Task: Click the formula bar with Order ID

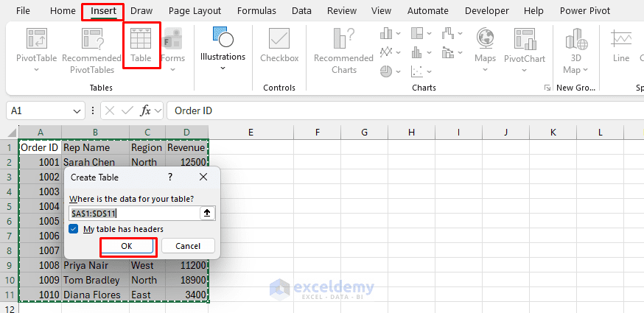Action: pos(405,111)
